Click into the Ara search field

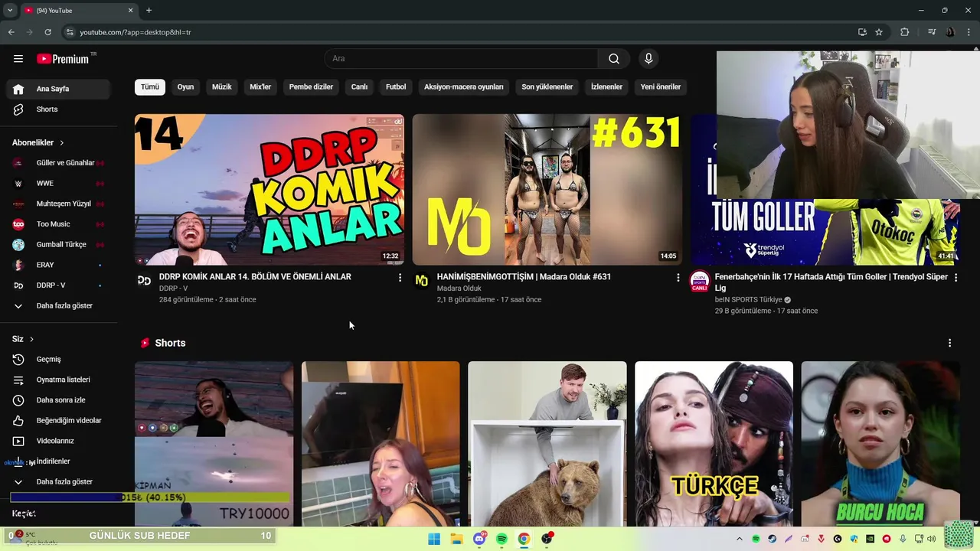[x=462, y=59]
